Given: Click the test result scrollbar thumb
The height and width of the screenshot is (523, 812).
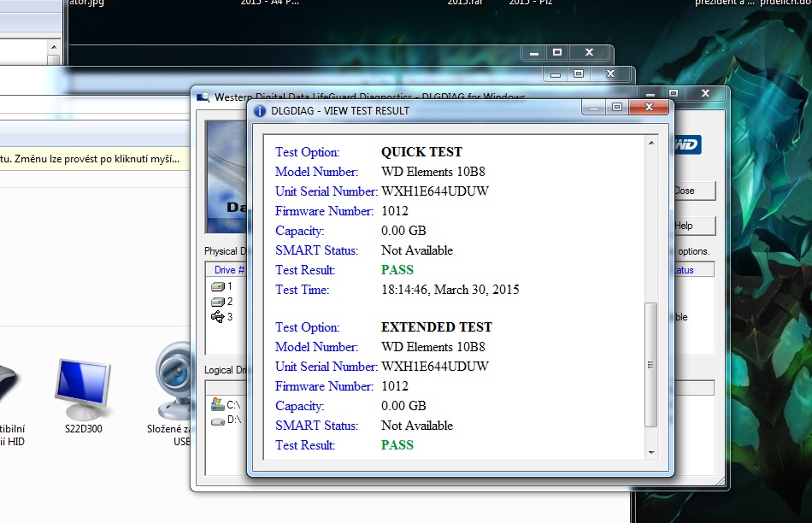Looking at the screenshot, I should [651, 365].
